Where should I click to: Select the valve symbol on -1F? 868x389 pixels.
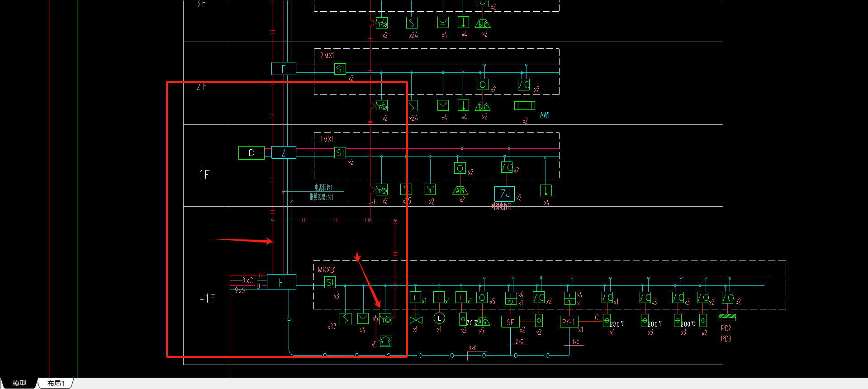tap(416, 320)
